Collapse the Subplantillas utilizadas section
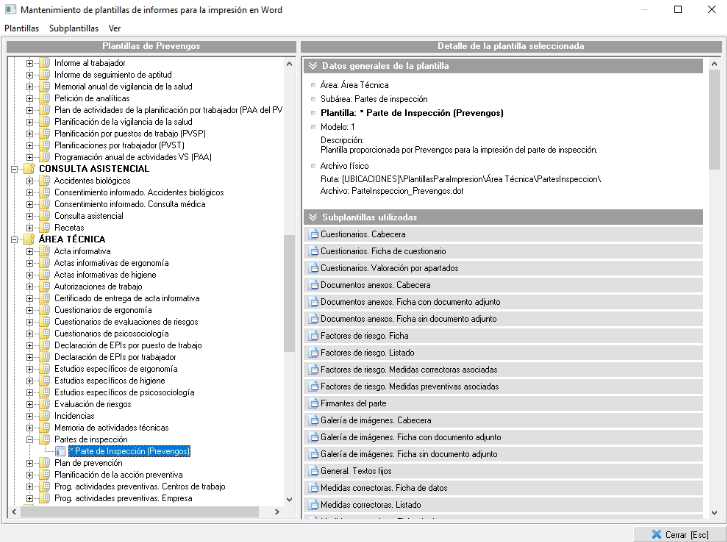727x542 pixels. click(312, 217)
